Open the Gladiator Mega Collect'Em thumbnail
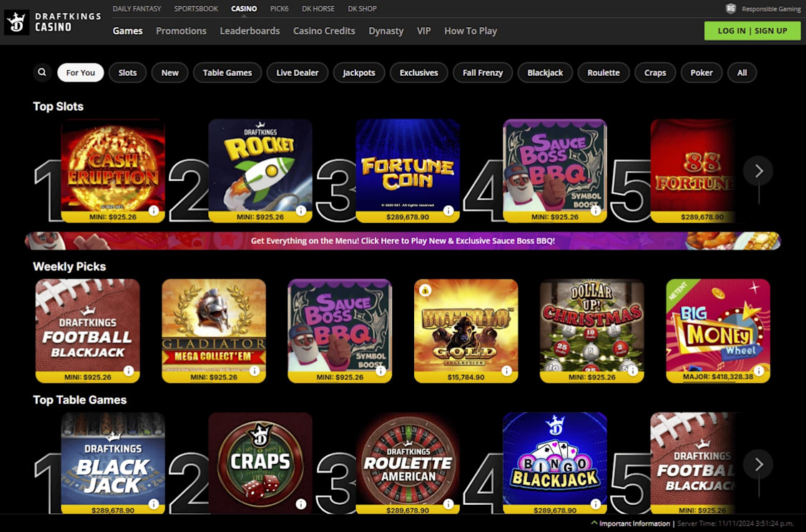Screen dimensions: 806x532 (214, 331)
